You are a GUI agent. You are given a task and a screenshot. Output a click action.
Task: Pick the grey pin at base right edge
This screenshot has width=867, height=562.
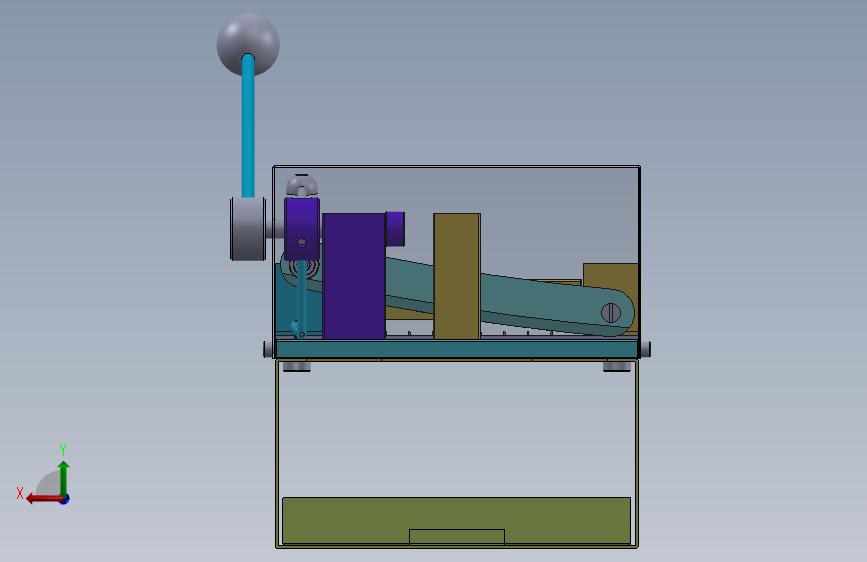coord(645,349)
